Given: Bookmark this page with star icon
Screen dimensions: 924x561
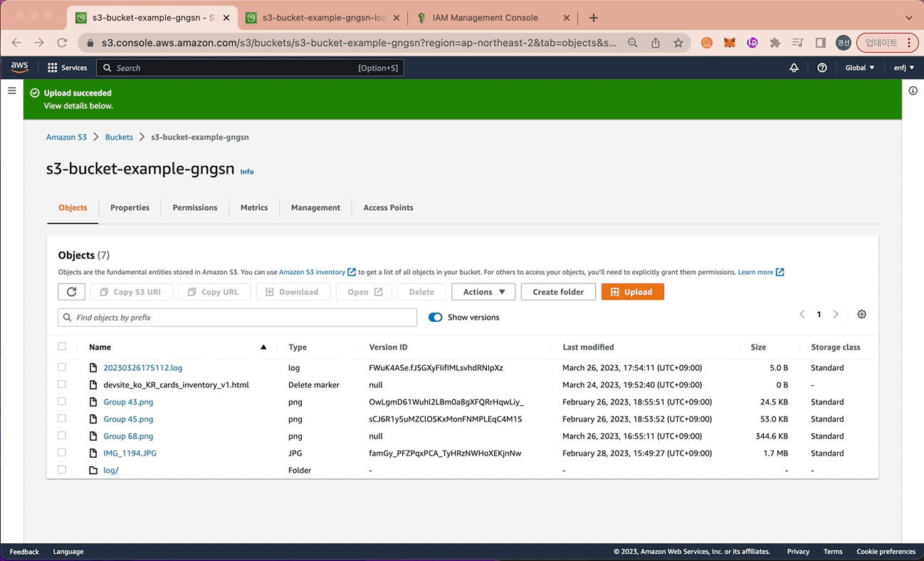Looking at the screenshot, I should 678,43.
